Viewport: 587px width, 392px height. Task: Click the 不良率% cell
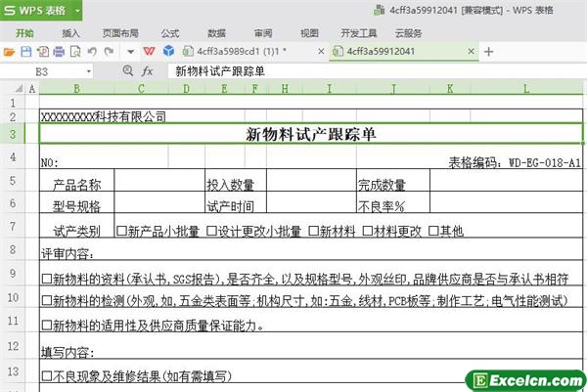(393, 202)
